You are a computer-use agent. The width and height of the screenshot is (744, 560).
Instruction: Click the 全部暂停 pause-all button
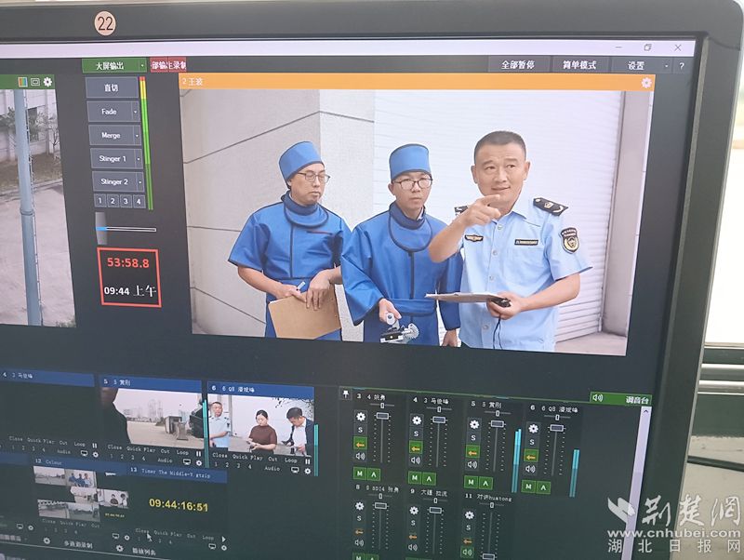[518, 64]
